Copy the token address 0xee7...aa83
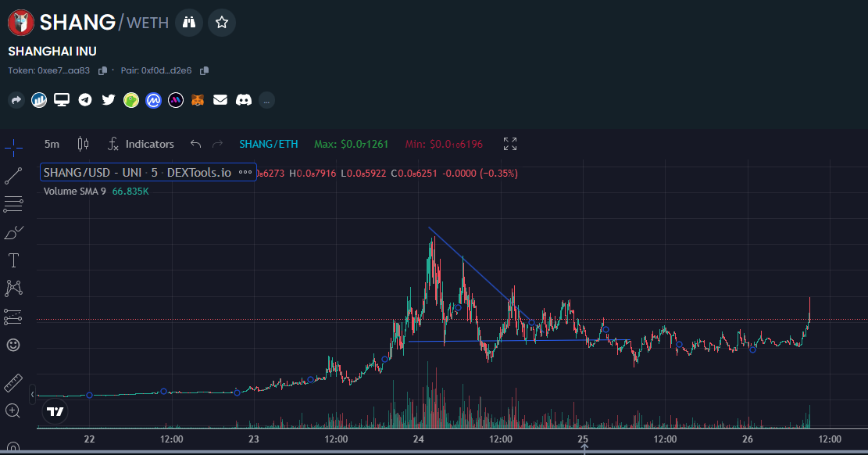Viewport: 868px width, 455px height. coord(102,71)
